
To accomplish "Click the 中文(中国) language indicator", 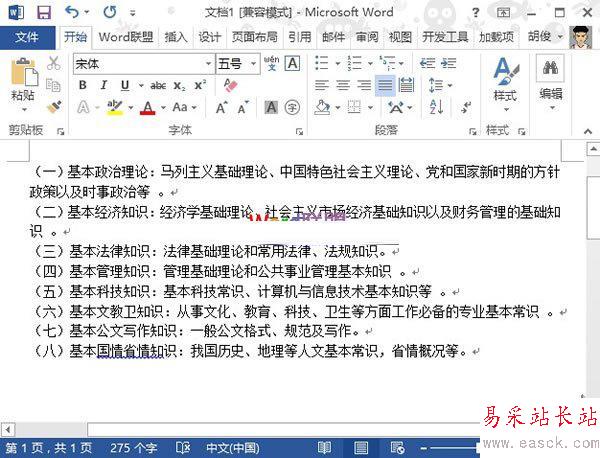I will (233, 448).
